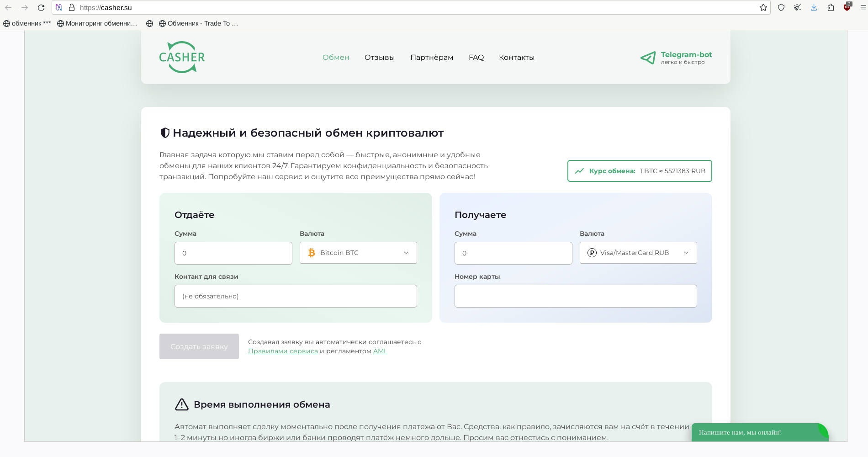Open the Telegram-bot paper plane link
The height and width of the screenshot is (457, 868).
648,58
